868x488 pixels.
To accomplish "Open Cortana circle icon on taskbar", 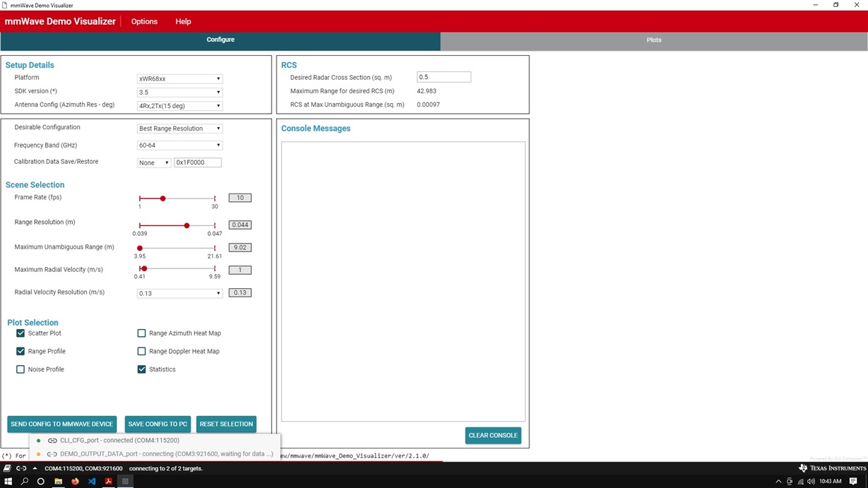I will [x=41, y=482].
